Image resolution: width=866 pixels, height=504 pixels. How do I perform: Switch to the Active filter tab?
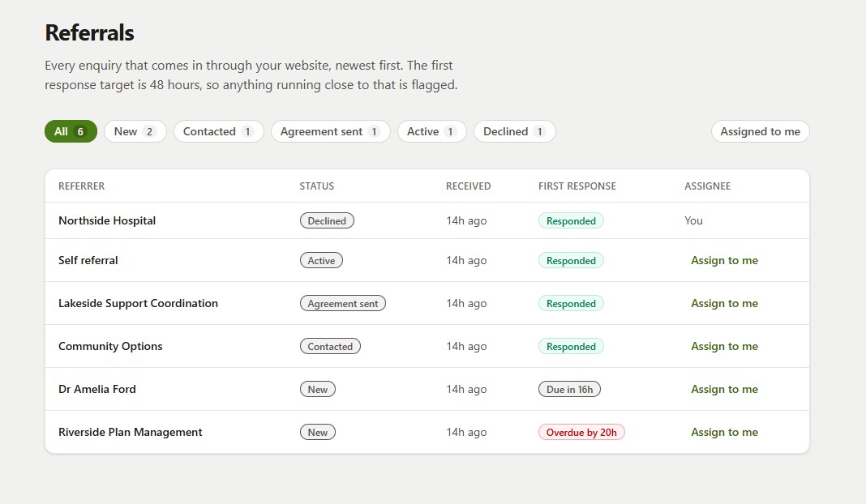point(432,131)
